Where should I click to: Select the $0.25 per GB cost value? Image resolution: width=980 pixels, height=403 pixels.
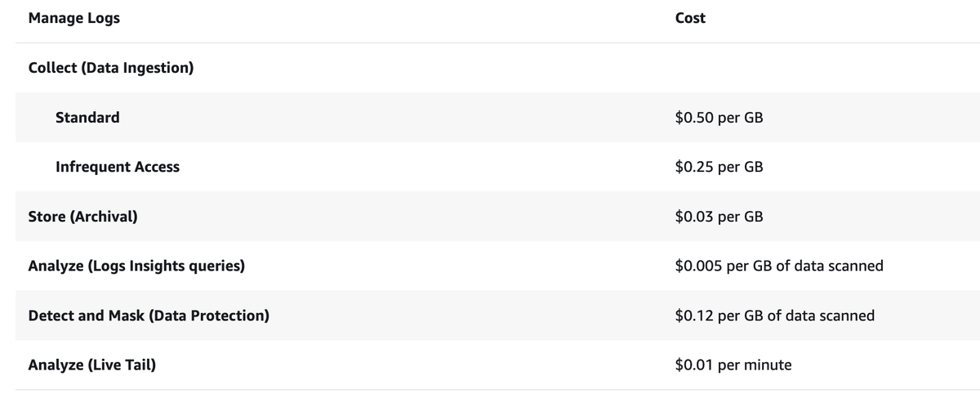719,167
